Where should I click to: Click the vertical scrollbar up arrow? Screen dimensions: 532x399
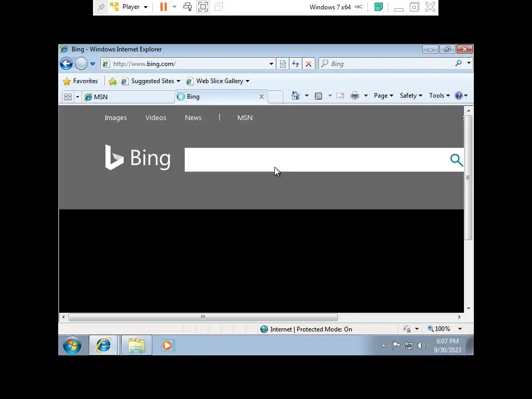click(x=469, y=110)
